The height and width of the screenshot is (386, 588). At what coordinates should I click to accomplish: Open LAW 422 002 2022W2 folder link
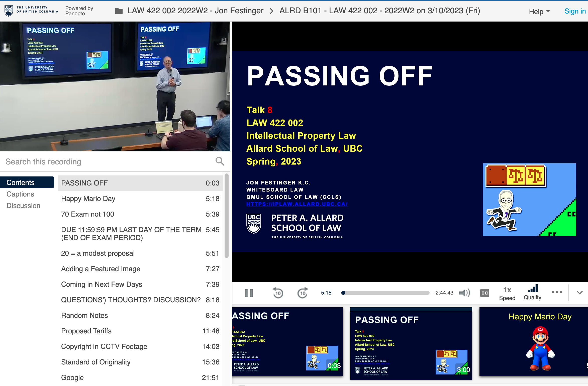click(195, 11)
